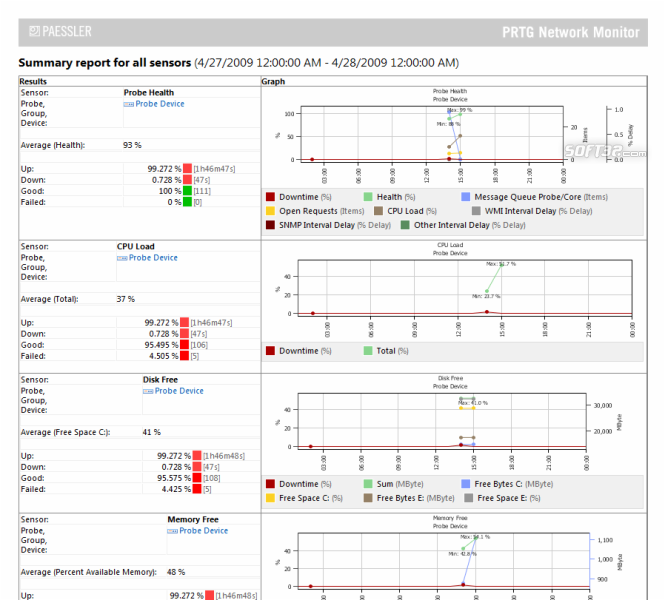The image size is (665, 600).
Task: Select the 'Probe Health' sensor name
Action: pos(148,92)
